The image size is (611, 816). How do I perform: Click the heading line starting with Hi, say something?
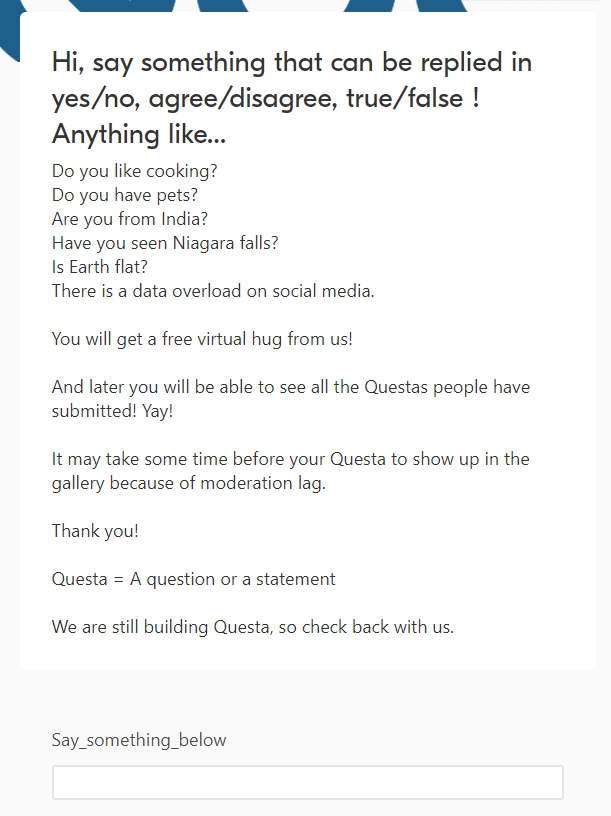pyautogui.click(x=292, y=63)
